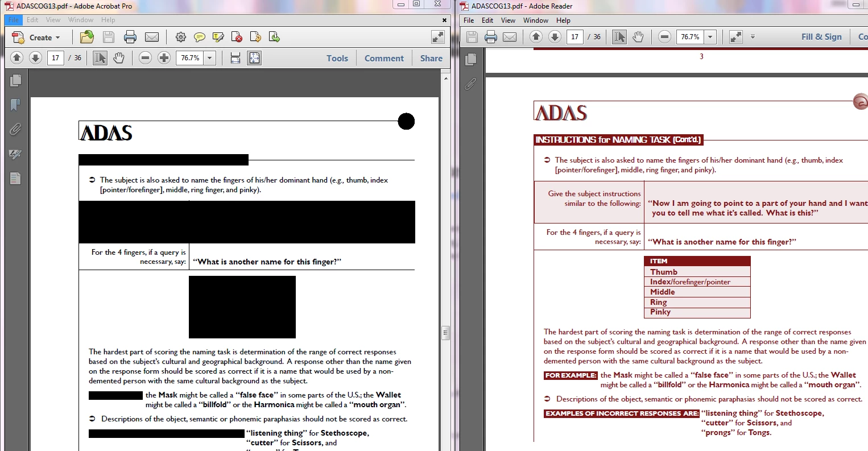Expand toolbar options small arrow in Adobe Reader
This screenshot has width=868, height=451.
click(x=753, y=37)
